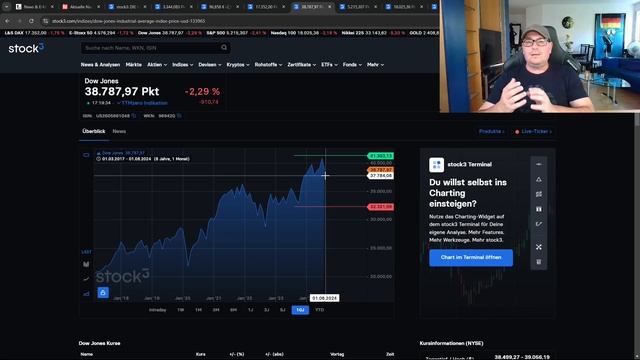Expand the Mehr menu
Viewport: 640px width, 360px height.
[375, 64]
